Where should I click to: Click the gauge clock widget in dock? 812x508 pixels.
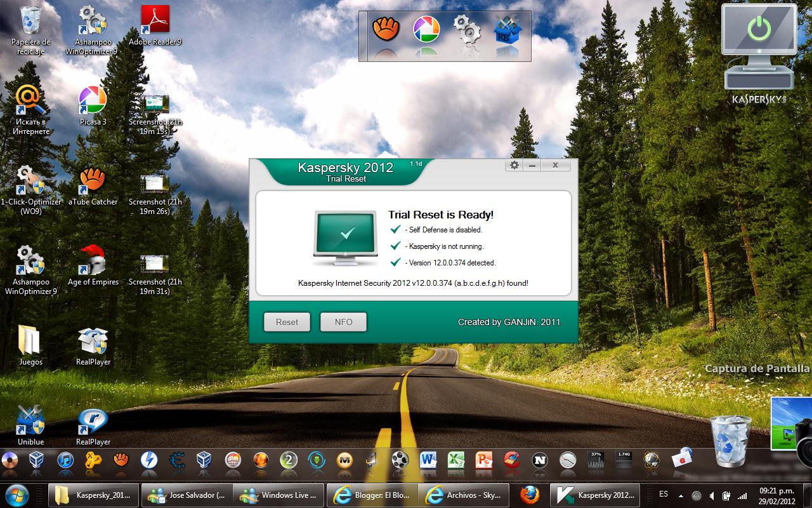point(568,460)
